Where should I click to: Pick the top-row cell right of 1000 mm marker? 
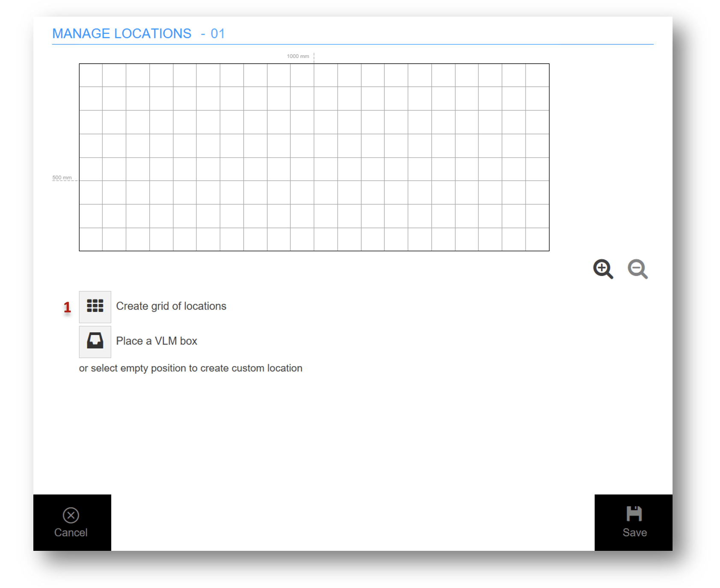click(326, 75)
